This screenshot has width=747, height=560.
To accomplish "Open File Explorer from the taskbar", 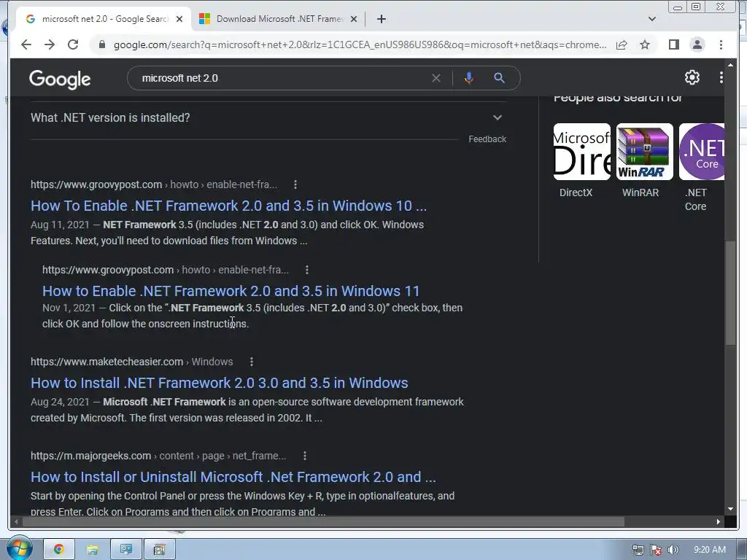I will pos(93,550).
